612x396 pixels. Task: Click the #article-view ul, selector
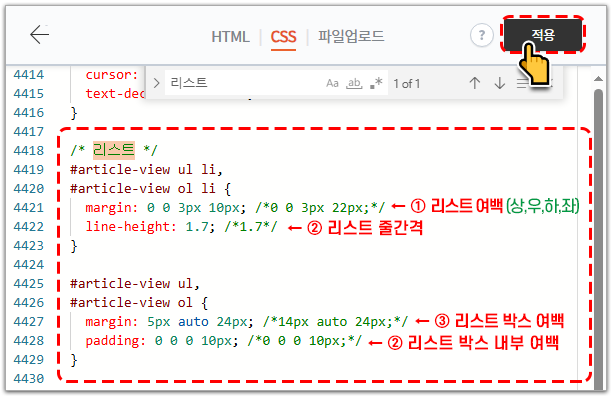point(135,284)
